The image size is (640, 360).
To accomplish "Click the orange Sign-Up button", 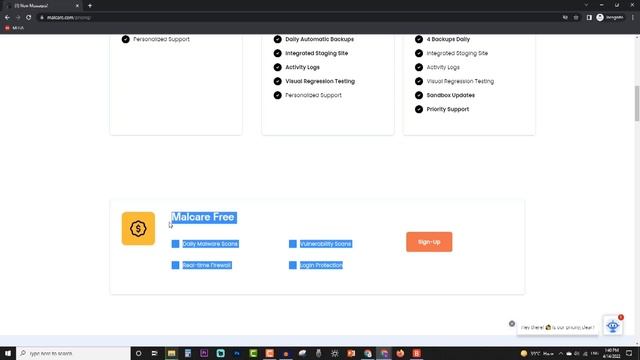I will (x=429, y=242).
